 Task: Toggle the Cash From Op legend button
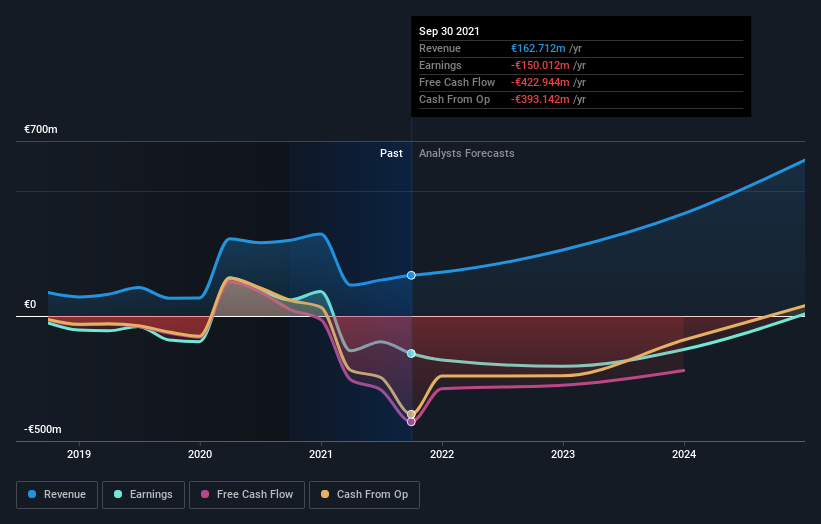click(x=364, y=495)
